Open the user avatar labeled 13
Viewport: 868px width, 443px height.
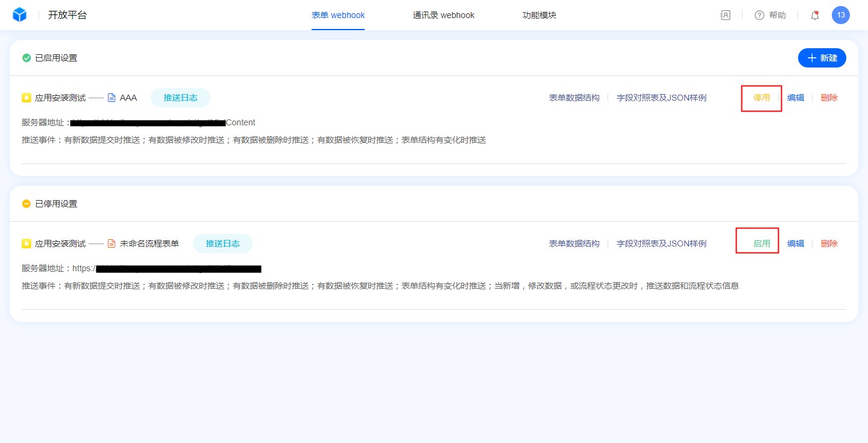[x=841, y=15]
